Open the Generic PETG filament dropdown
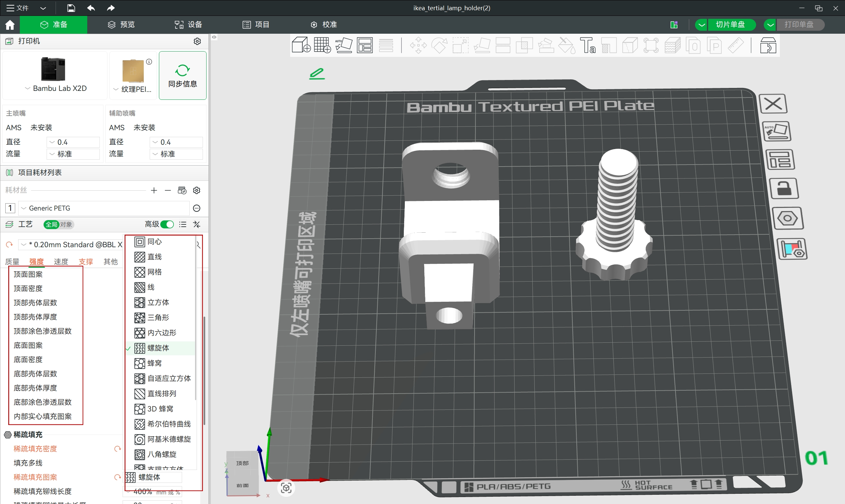845x504 pixels. pos(103,208)
